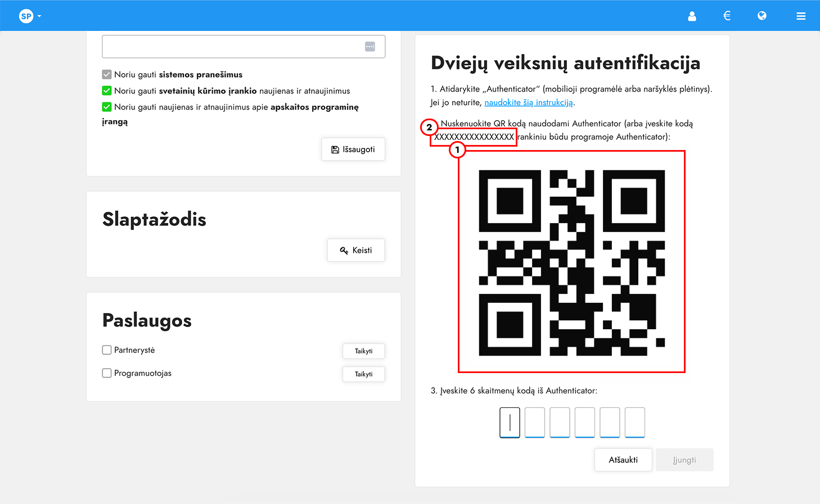The width and height of the screenshot is (820, 504).
Task: Open the naudokite šią instrukciją link
Action: [x=528, y=102]
